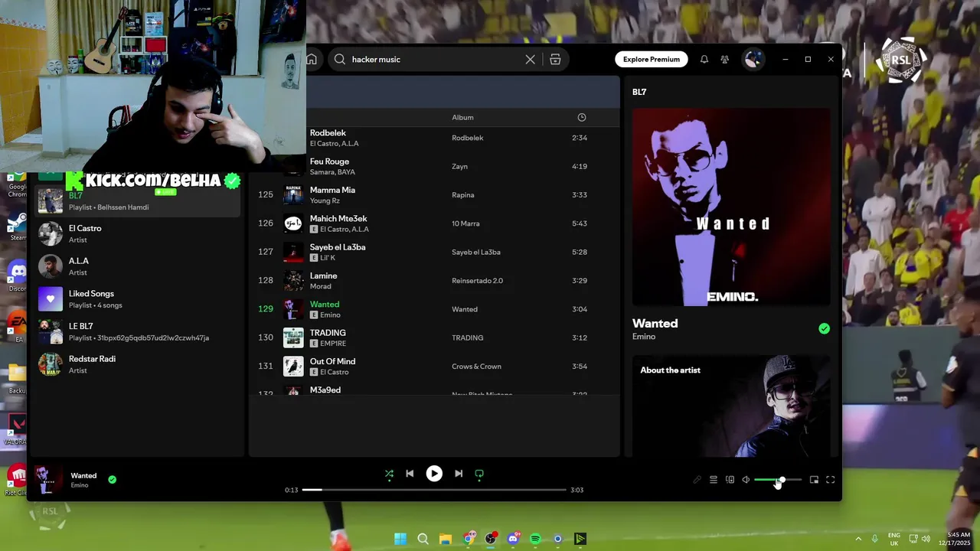Open A.L.A artist in the library
Screen dimensions: 980x551
(136, 266)
